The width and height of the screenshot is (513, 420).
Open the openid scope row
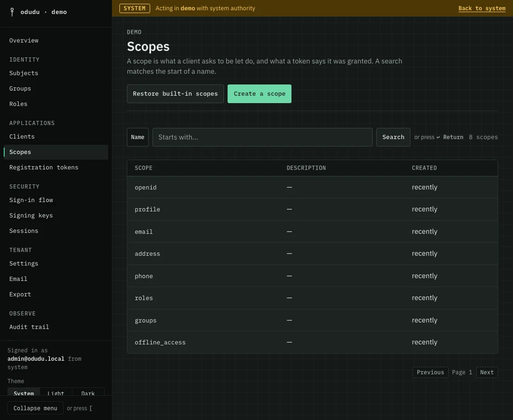pos(312,188)
